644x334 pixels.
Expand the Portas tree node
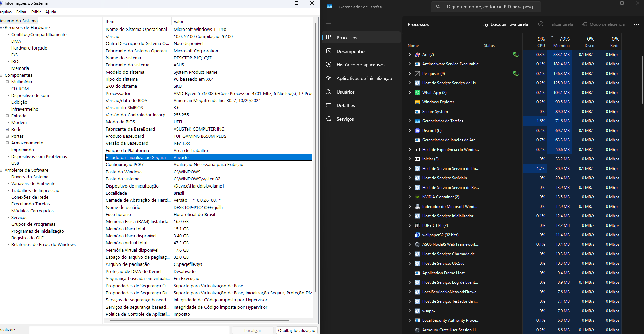pyautogui.click(x=7, y=136)
